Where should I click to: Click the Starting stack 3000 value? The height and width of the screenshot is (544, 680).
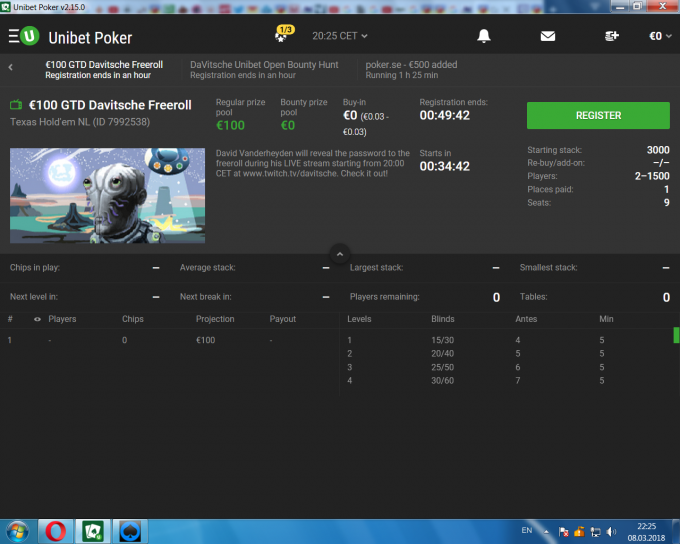pos(658,150)
